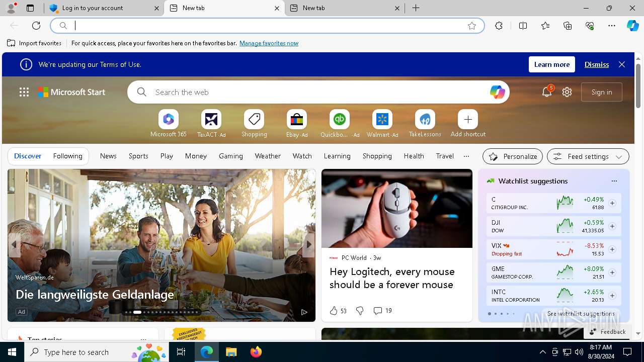Open the Feedback button
Screen dimensions: 644x362
point(607,332)
